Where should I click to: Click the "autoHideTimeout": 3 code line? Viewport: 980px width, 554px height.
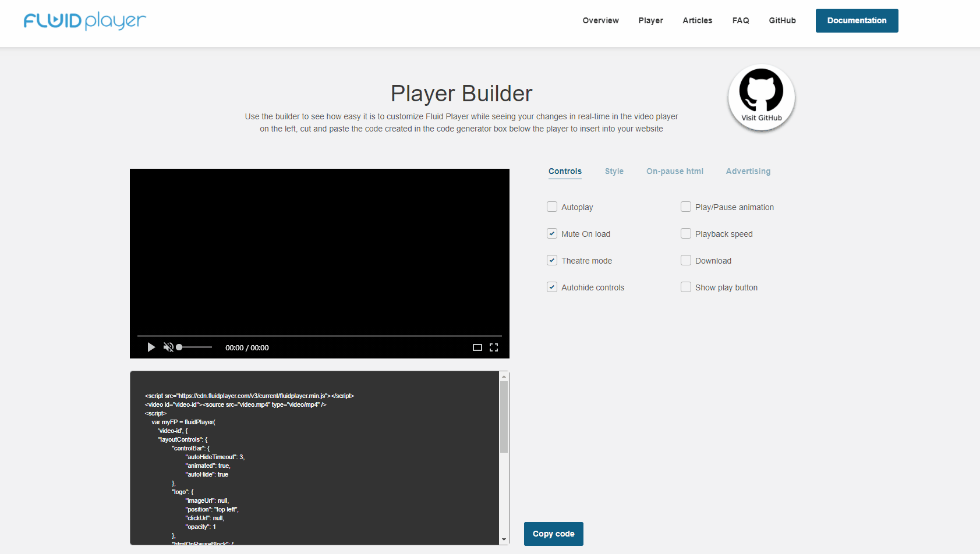pos(215,457)
